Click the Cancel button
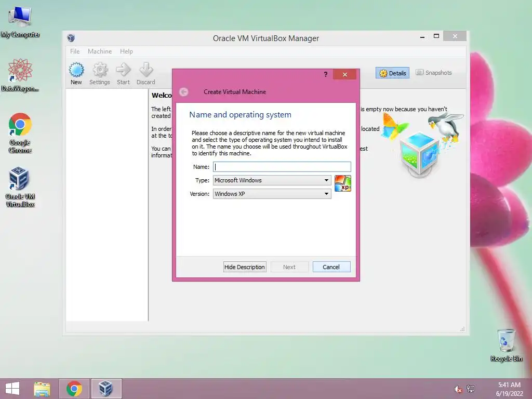 click(331, 267)
